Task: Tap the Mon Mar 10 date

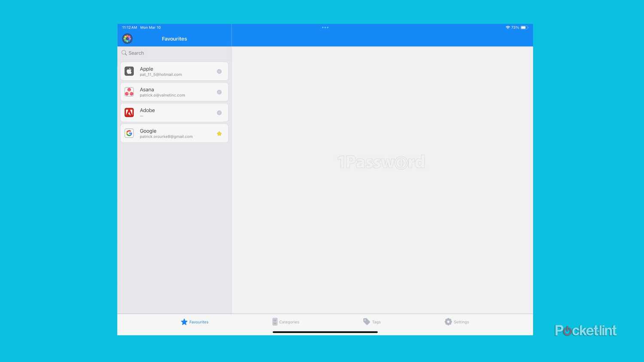Action: click(x=150, y=27)
